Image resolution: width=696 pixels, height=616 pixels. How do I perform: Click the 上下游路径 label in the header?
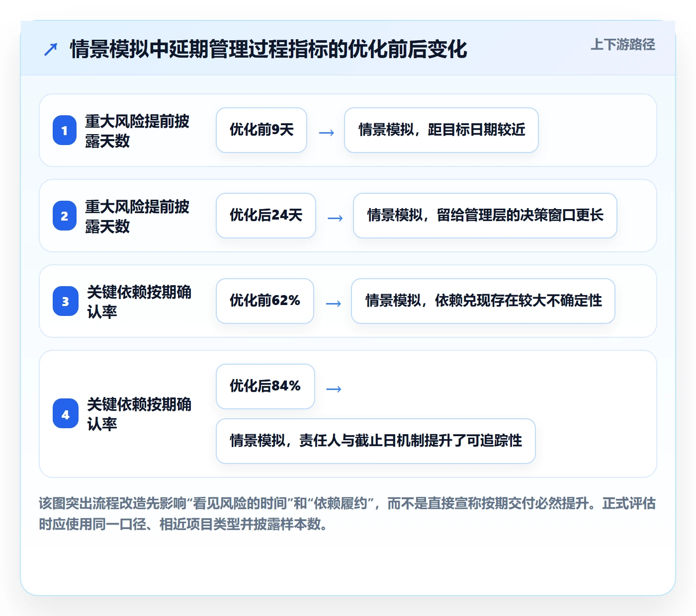[x=623, y=45]
